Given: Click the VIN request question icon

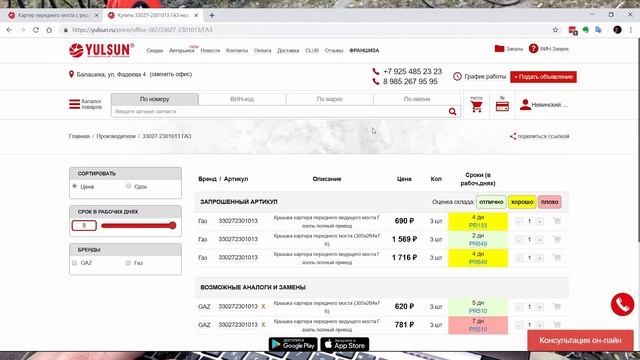Looking at the screenshot, I should [533, 49].
